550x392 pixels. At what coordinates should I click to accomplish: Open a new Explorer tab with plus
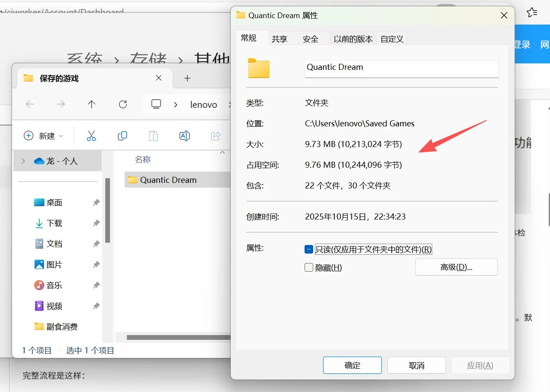click(x=187, y=78)
